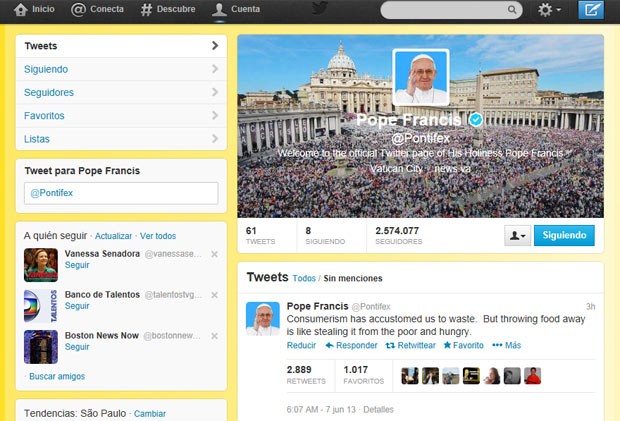620x421 pixels.
Task: Dismiss Boston News Now suggestion
Action: click(214, 336)
